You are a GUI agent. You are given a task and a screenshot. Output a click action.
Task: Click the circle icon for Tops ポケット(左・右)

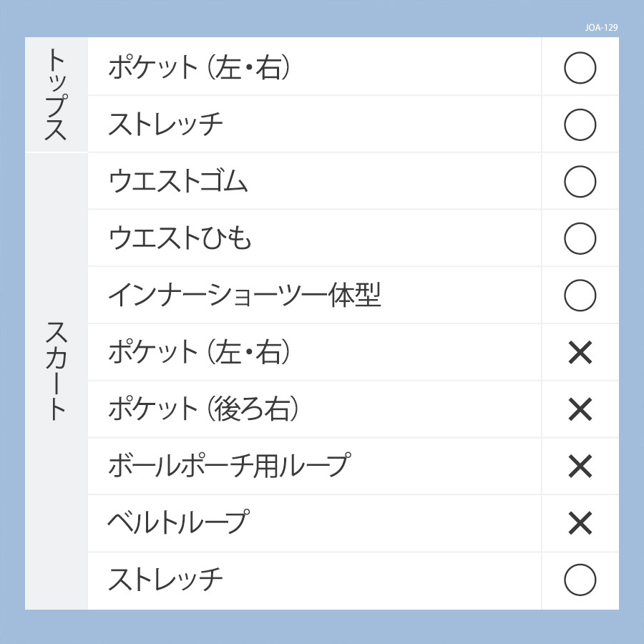tap(580, 68)
